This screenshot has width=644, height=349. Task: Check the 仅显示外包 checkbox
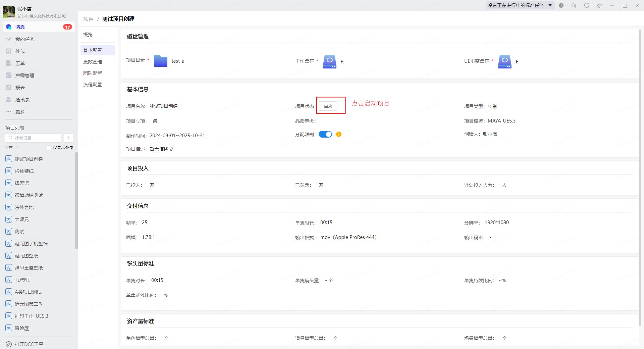[49, 148]
